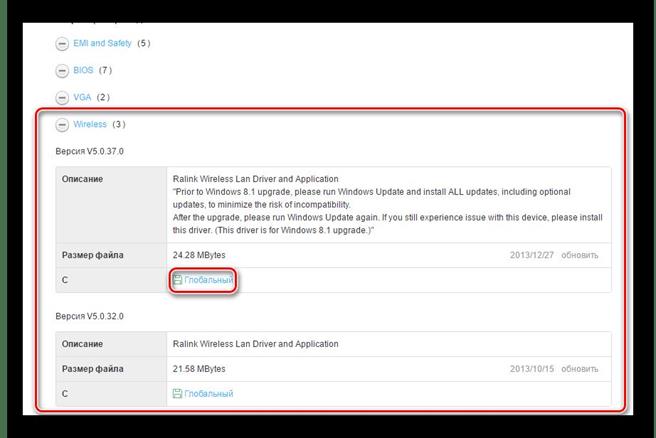
Task: Click the 24.28 MBytes file size value
Action: pos(199,255)
